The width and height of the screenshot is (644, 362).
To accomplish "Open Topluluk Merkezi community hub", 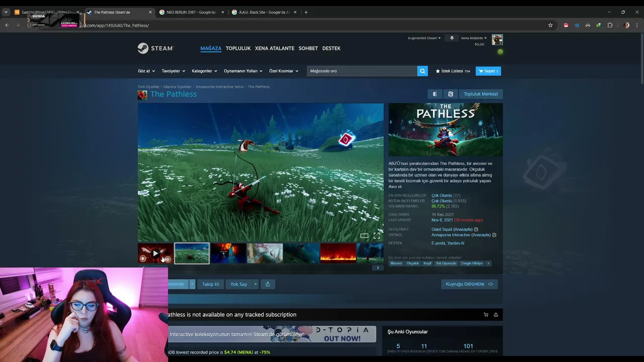I will coord(480,94).
